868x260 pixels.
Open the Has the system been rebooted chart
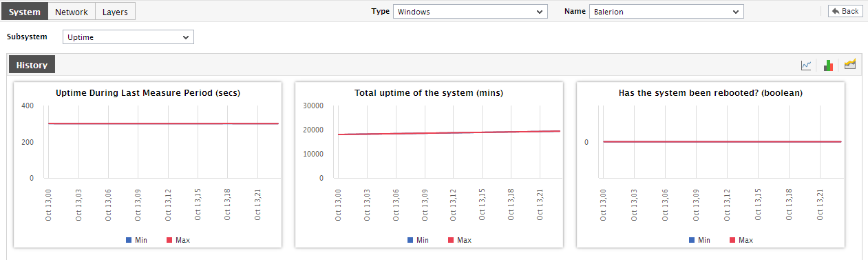click(710, 165)
